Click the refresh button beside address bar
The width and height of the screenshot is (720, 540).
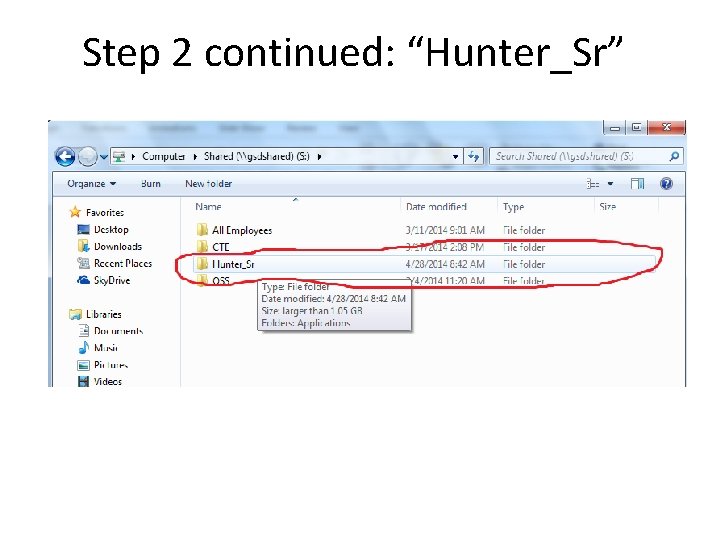pyautogui.click(x=473, y=157)
